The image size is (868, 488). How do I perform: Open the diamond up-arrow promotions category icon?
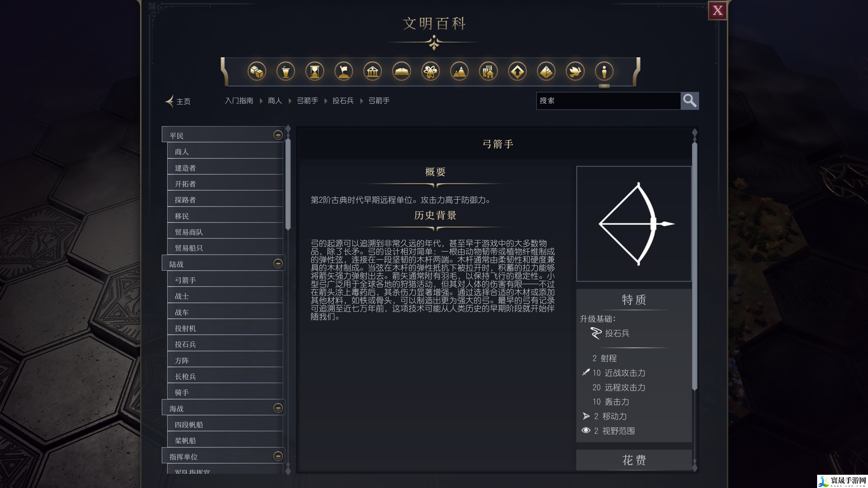[x=517, y=72]
